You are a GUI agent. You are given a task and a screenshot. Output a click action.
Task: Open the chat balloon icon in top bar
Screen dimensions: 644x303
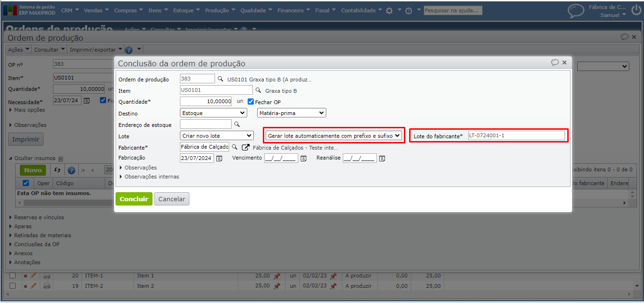click(576, 11)
